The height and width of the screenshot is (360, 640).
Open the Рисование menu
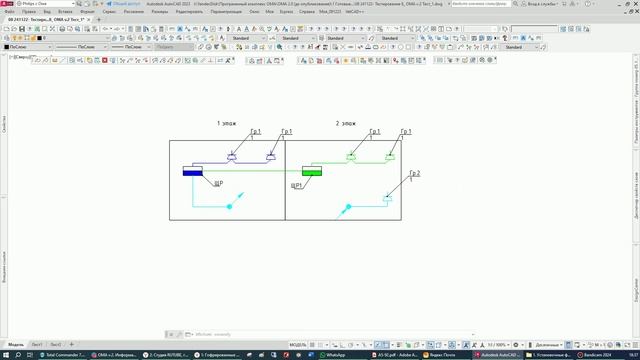click(x=133, y=11)
